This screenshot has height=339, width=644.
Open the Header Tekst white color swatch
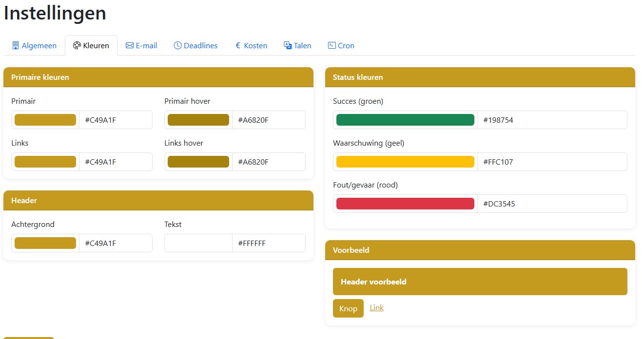[198, 243]
